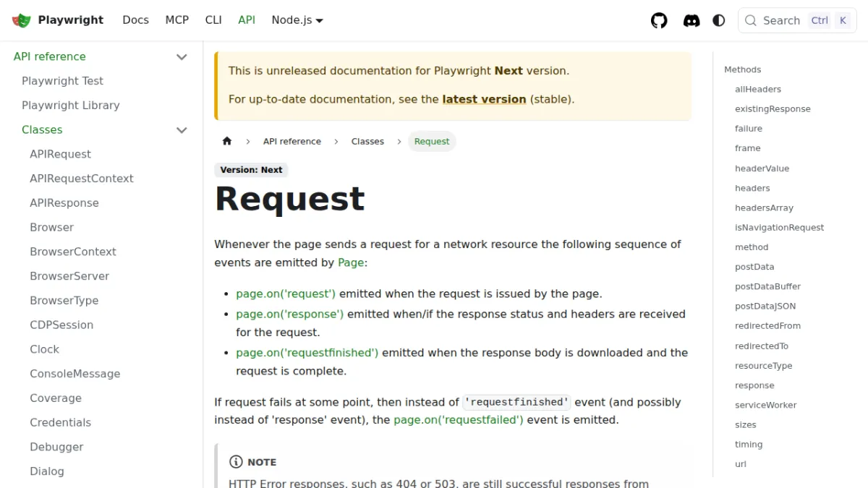This screenshot has width=868, height=488.
Task: Select BrowserContext in sidebar
Action: [x=73, y=252]
